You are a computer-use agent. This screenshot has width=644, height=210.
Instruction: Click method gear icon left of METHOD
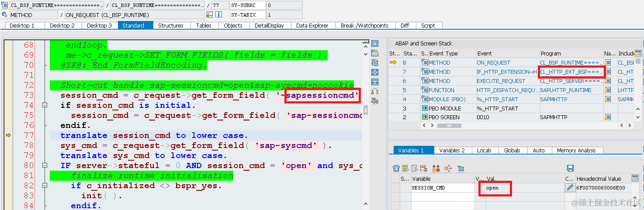(5, 15)
